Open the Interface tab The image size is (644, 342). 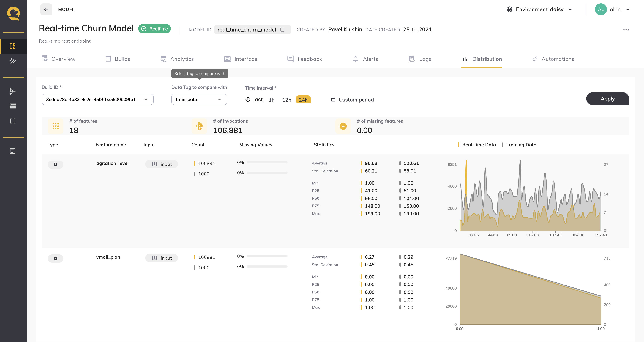pyautogui.click(x=241, y=59)
